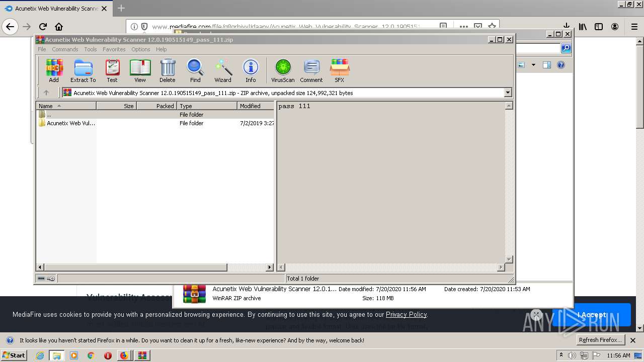Sort files by Packed column
644x362 pixels.
point(156,106)
